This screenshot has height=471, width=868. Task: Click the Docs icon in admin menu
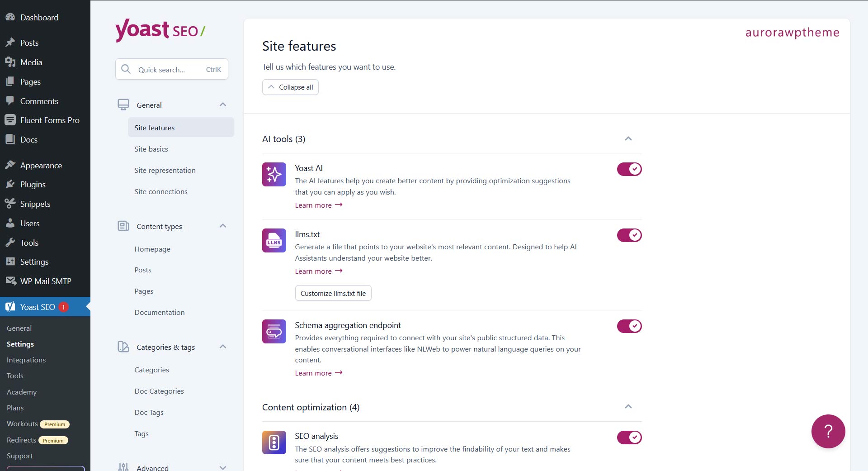tap(10, 139)
